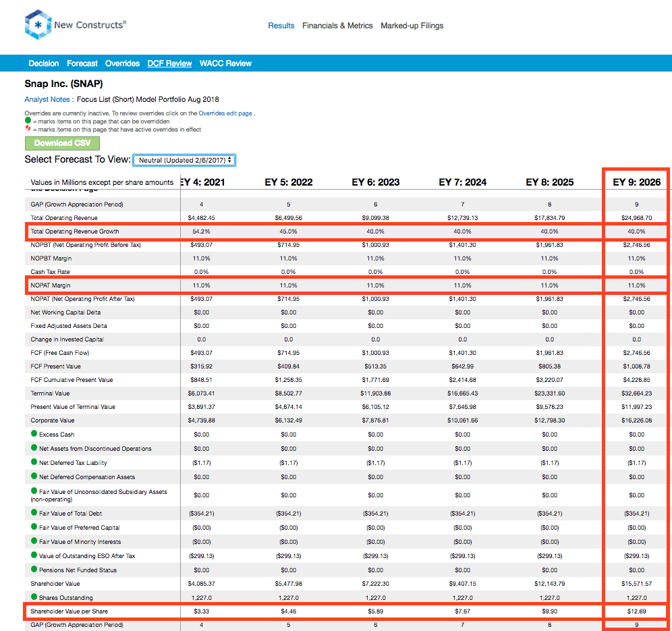Click green dot beside Pensions Net Funded Status

[x=34, y=569]
